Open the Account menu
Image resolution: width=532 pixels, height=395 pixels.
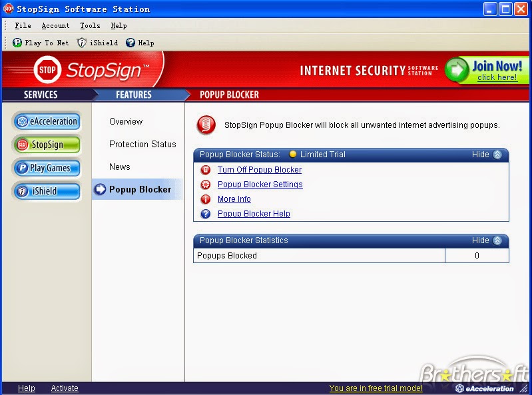[x=55, y=25]
